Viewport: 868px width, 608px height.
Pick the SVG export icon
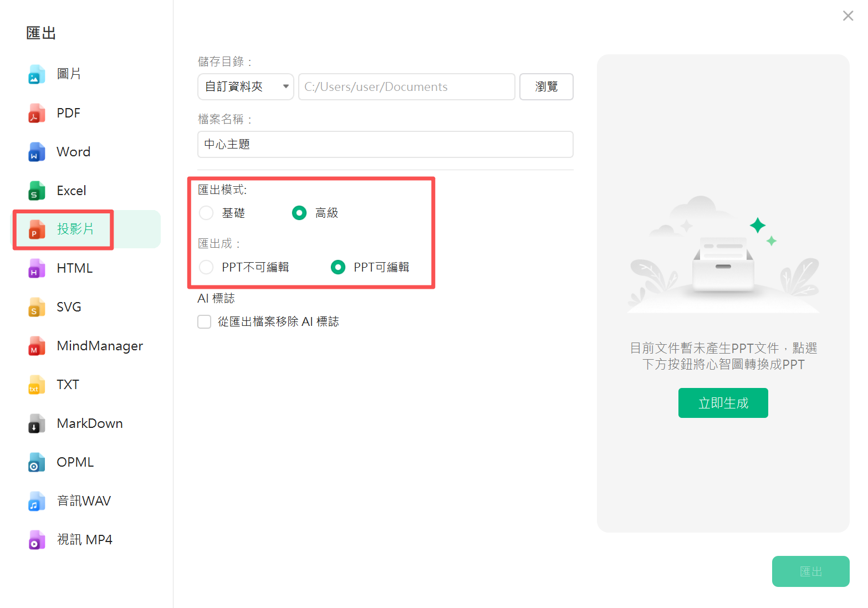click(x=37, y=307)
